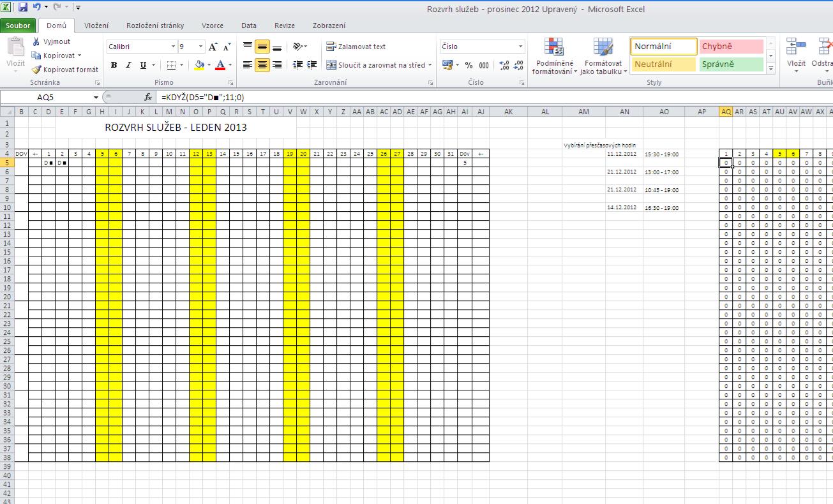Increase the cell indent
The height and width of the screenshot is (504, 833).
coord(312,65)
